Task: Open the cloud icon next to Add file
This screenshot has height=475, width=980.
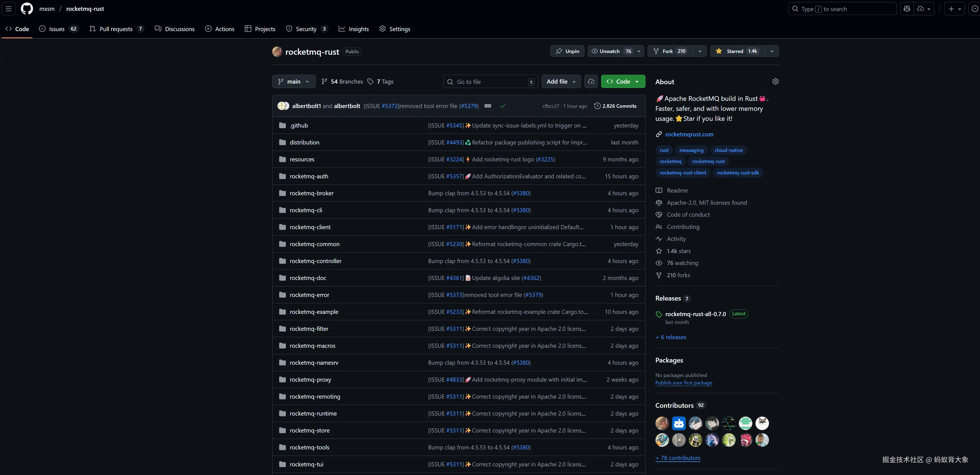Action: [591, 81]
